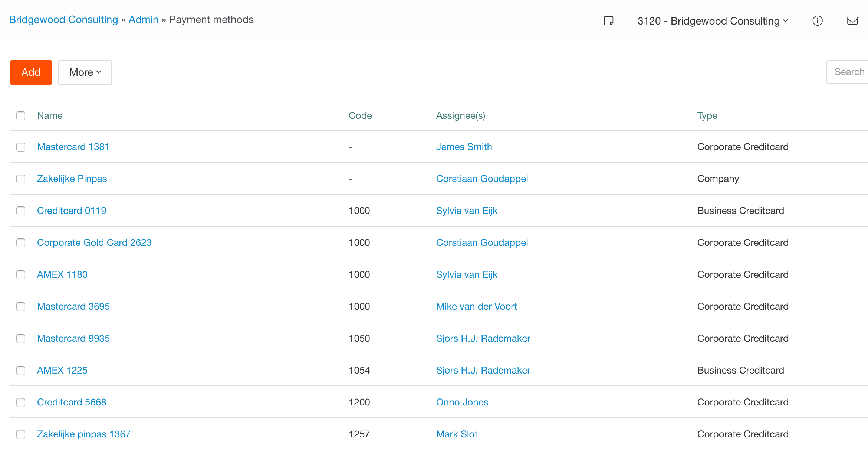Check the Corporate Gold Card 2623 checkbox

21,243
